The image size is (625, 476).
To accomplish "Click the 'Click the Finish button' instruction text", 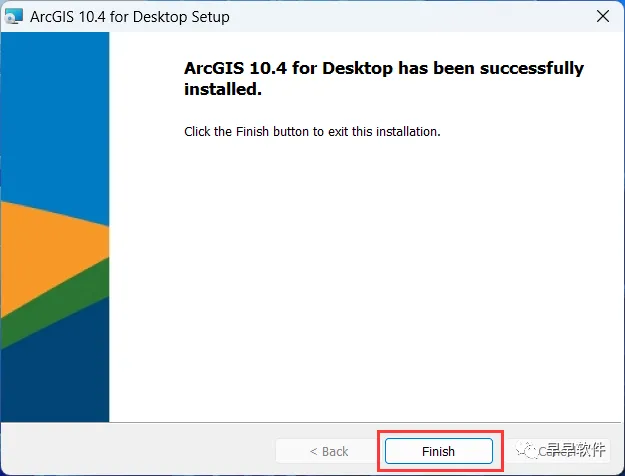I will click(x=312, y=132).
